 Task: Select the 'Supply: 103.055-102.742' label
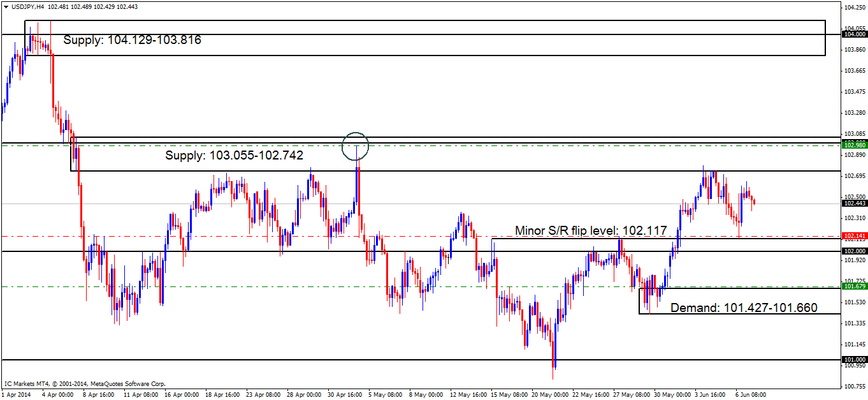235,155
